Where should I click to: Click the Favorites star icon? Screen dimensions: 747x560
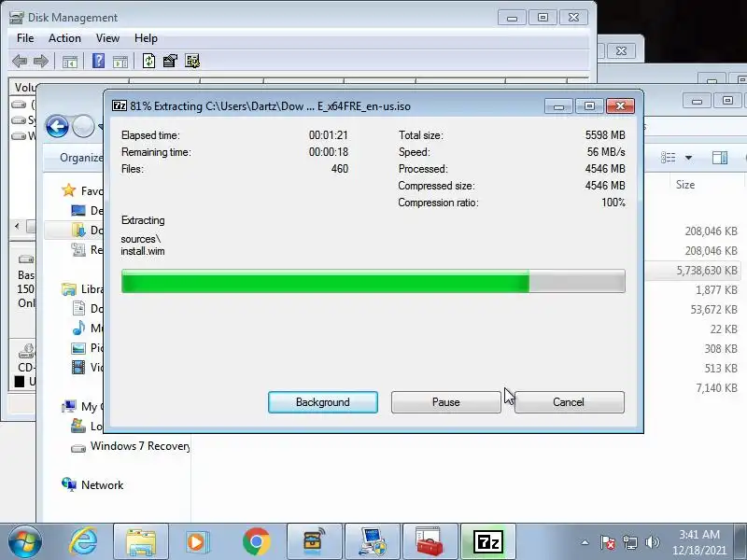(68, 190)
